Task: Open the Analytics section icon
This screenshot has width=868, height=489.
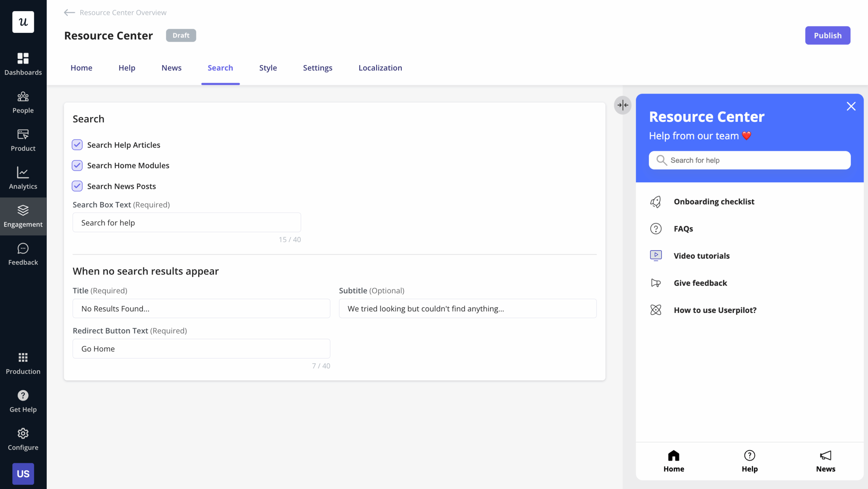Action: click(x=23, y=173)
